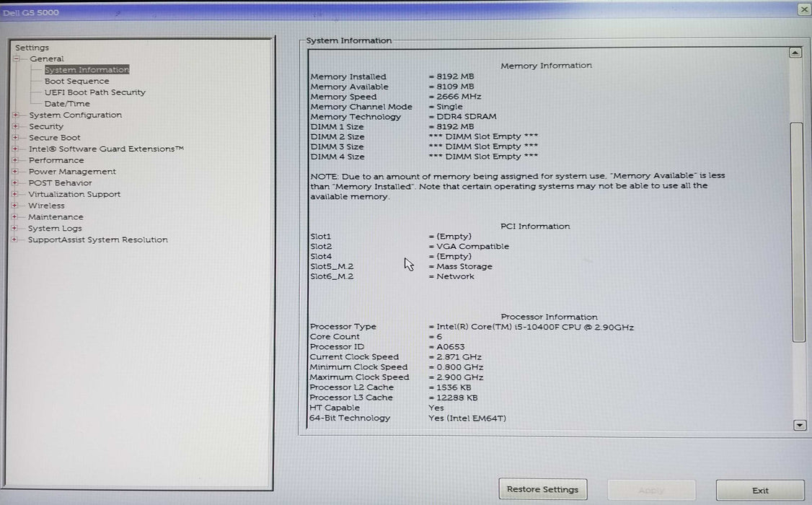Click the greyed Apply button

(x=651, y=490)
